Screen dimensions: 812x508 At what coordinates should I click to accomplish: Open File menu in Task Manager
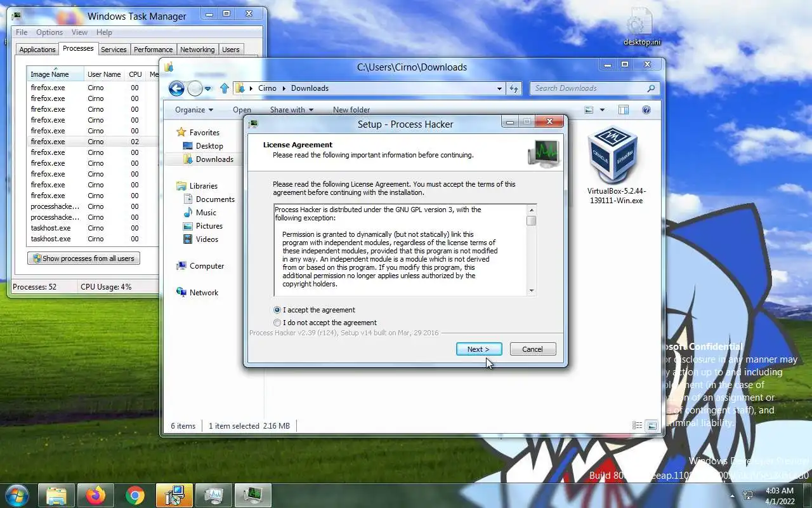[x=22, y=32]
